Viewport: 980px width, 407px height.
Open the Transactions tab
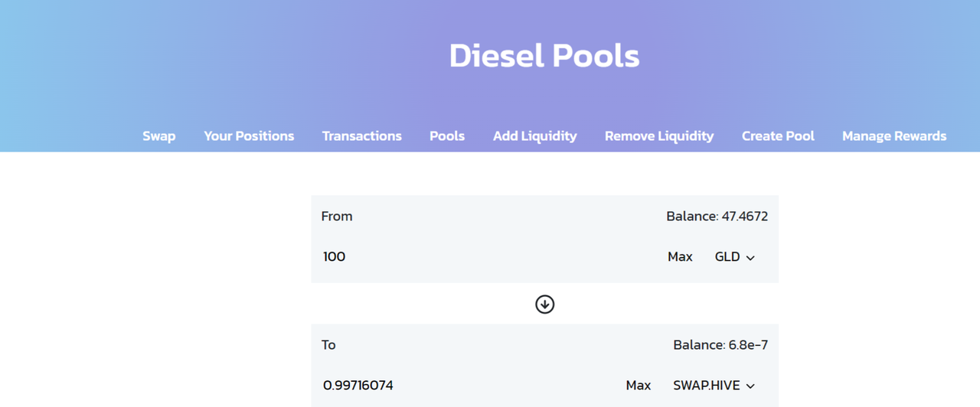tap(361, 136)
